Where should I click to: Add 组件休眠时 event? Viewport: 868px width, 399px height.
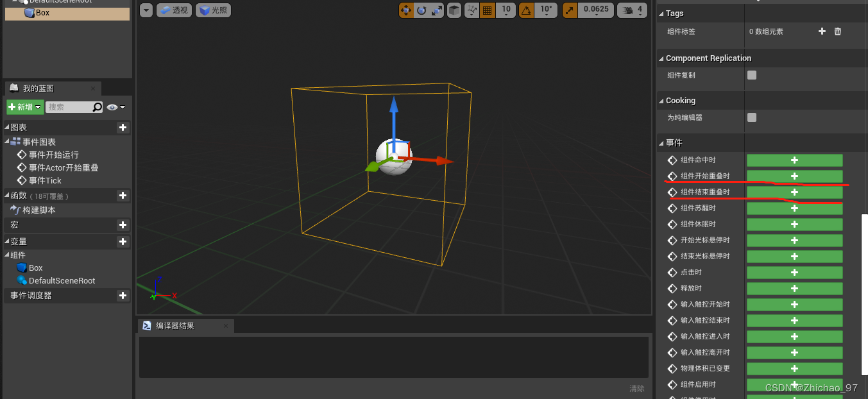tap(794, 225)
